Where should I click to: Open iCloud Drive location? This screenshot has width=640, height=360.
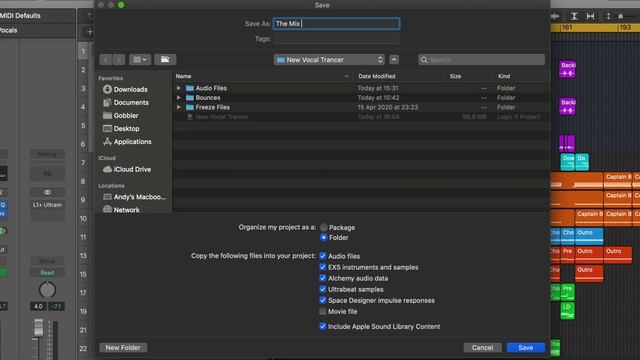point(127,169)
